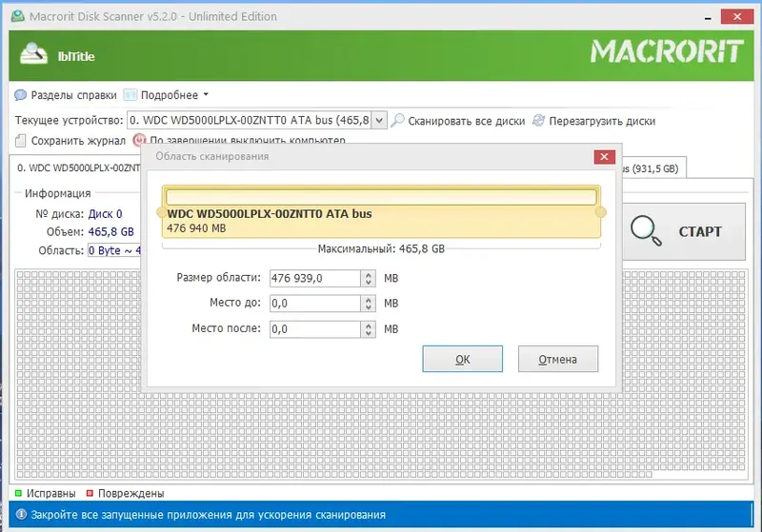The width and height of the screenshot is (762, 532).
Task: Click the Область range field starting with 0 Byte
Action: pos(114,250)
